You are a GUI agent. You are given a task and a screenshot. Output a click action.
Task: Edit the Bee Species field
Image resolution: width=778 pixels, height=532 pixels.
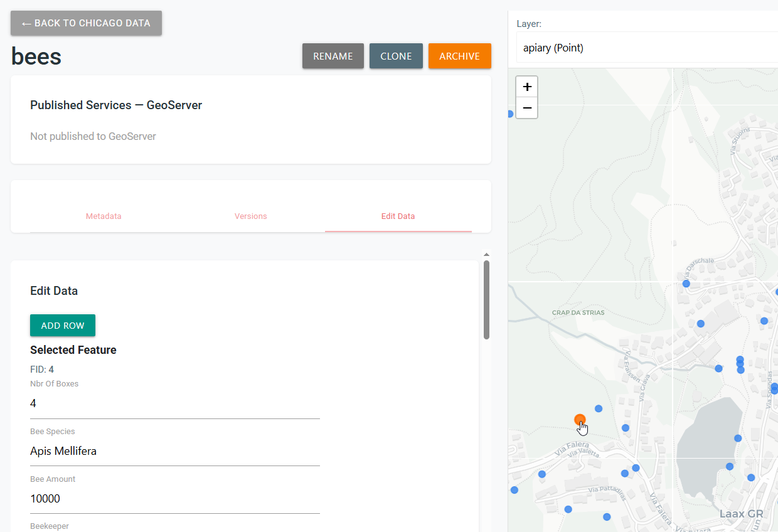click(175, 451)
